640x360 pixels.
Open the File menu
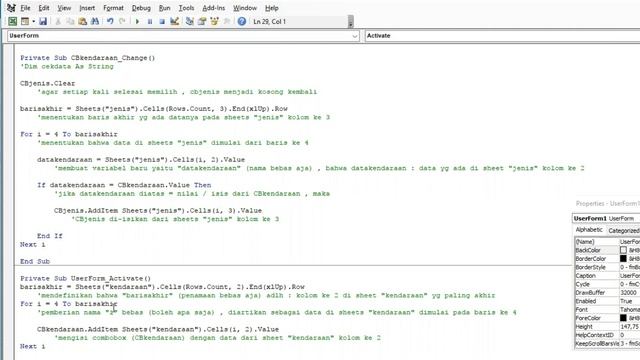coord(25,8)
